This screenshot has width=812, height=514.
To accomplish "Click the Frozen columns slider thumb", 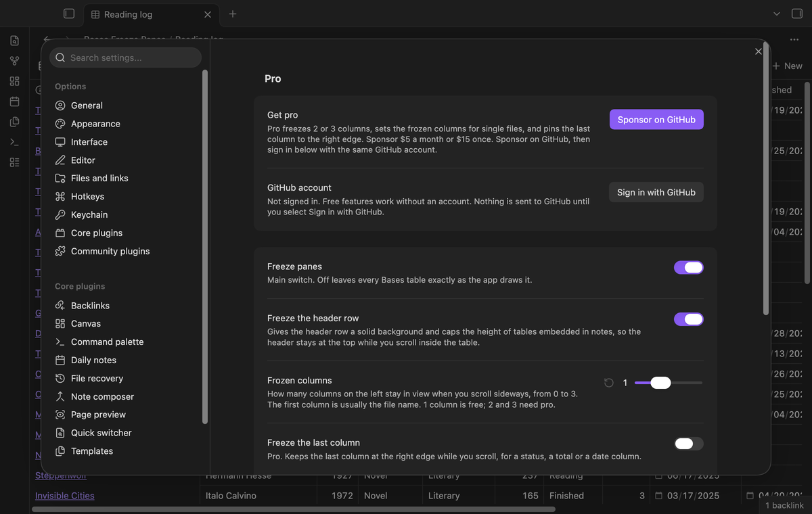I will 660,383.
